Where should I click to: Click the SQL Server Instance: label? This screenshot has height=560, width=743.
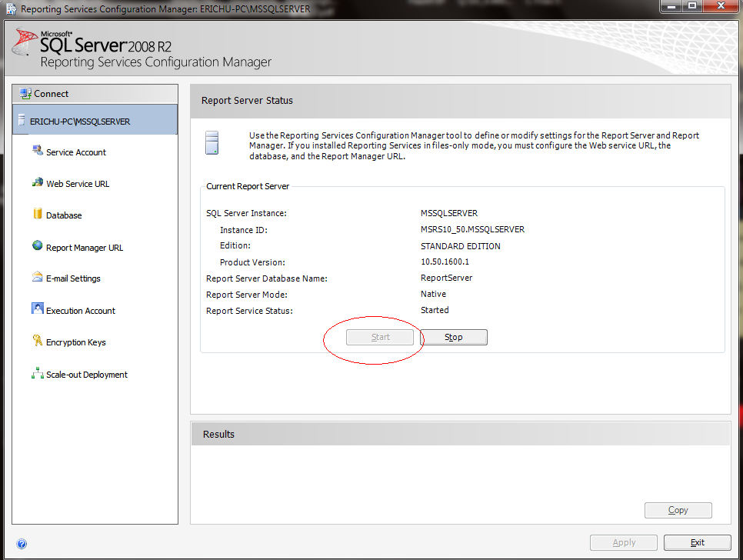246,213
